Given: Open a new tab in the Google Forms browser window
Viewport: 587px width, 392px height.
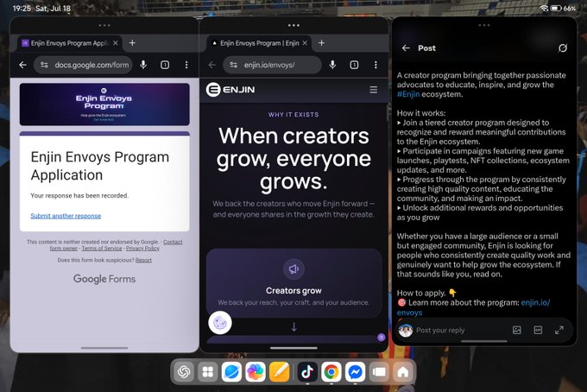Looking at the screenshot, I should [x=132, y=43].
